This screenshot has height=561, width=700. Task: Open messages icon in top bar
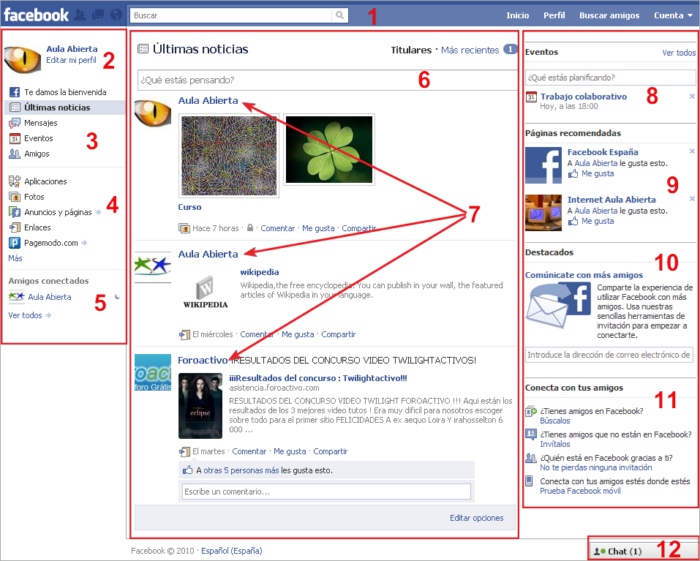point(98,15)
